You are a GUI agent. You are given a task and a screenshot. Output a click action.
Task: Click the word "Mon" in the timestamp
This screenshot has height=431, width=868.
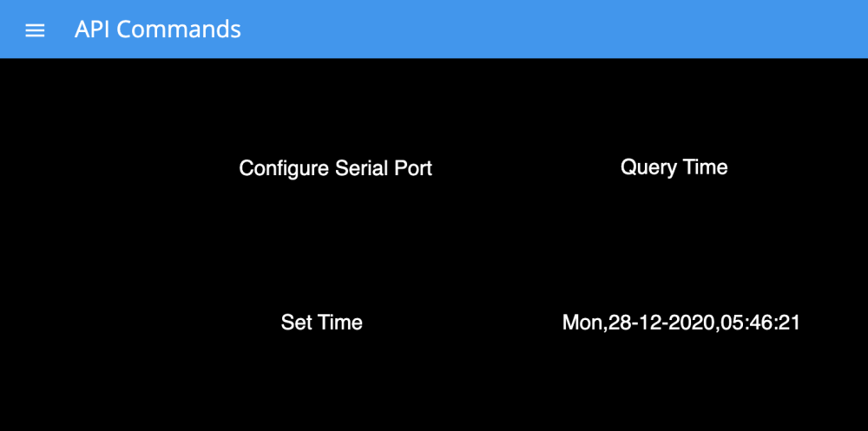(581, 323)
